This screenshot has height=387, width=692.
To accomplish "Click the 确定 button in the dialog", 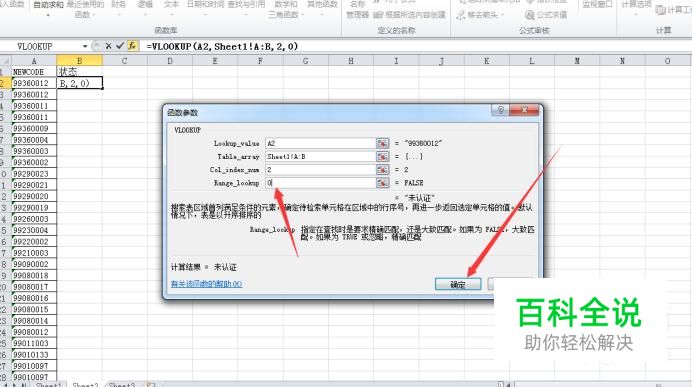I will (x=458, y=284).
